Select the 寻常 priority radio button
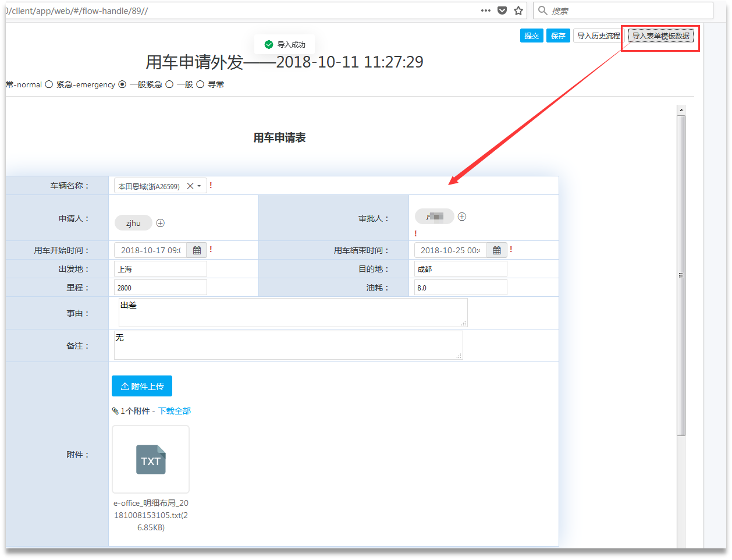732x560 pixels. click(200, 84)
